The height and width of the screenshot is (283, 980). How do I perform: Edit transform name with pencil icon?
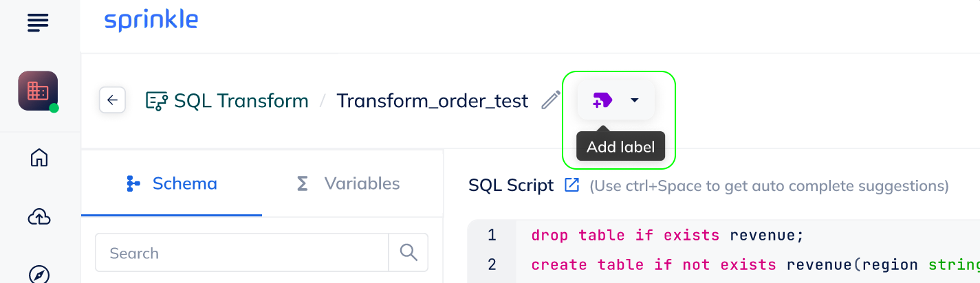coord(551,100)
